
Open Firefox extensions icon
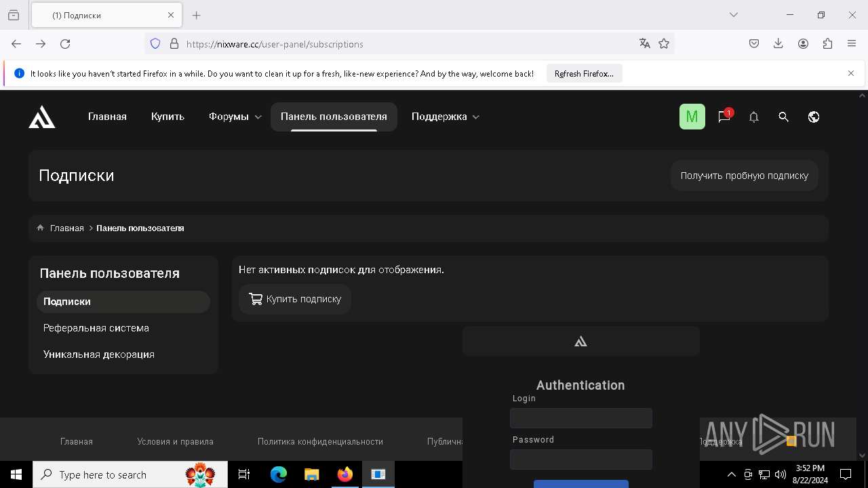click(827, 43)
